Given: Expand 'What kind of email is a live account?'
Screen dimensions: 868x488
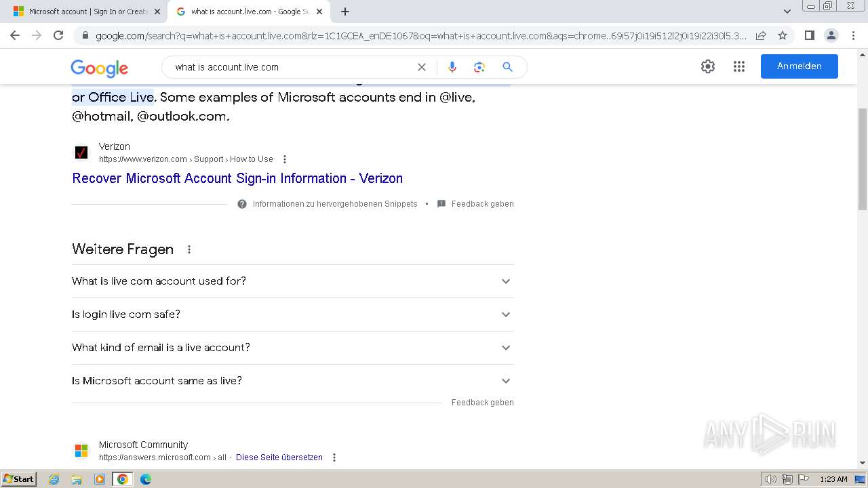Looking at the screenshot, I should (x=293, y=348).
